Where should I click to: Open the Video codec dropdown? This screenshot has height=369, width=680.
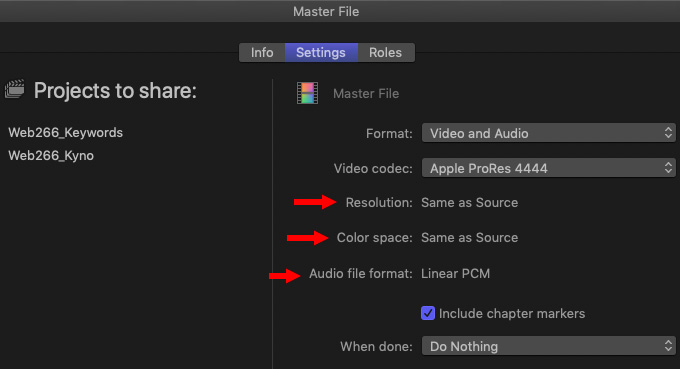[x=549, y=168]
